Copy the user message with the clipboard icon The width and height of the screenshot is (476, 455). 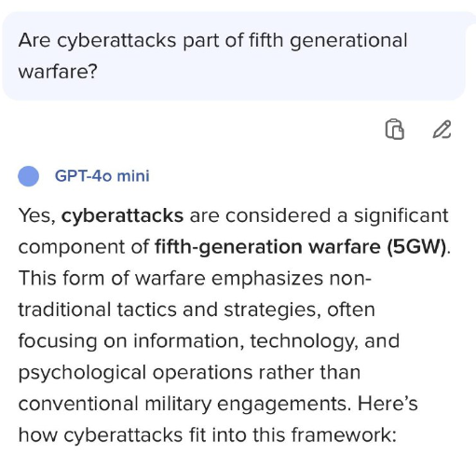[x=394, y=130]
